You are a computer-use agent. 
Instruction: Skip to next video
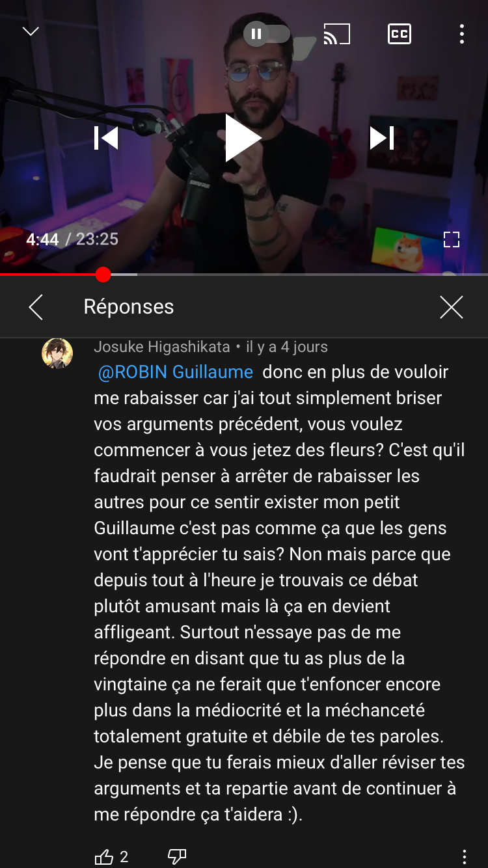coord(382,138)
